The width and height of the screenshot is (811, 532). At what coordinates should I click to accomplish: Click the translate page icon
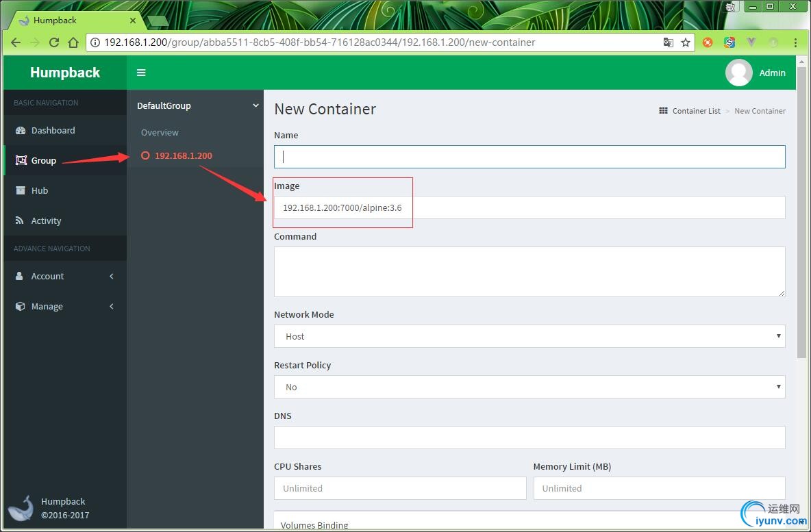[669, 42]
